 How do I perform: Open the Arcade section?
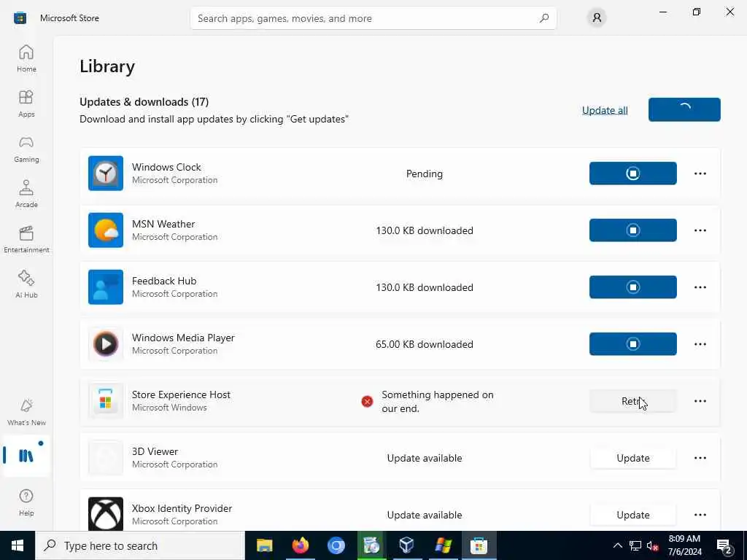[26, 194]
